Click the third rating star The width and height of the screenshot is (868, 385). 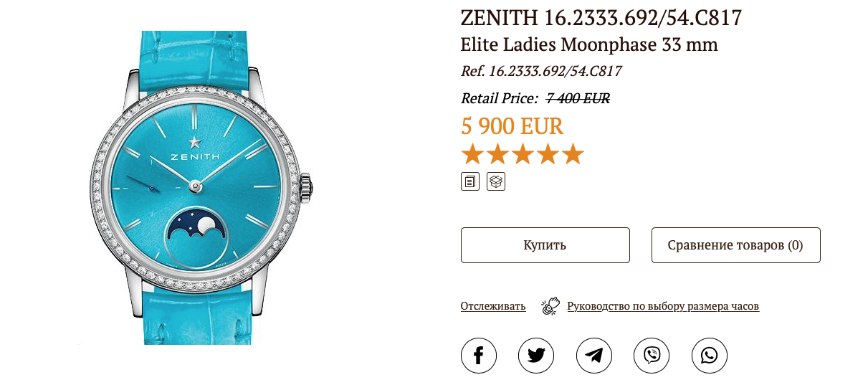(523, 154)
